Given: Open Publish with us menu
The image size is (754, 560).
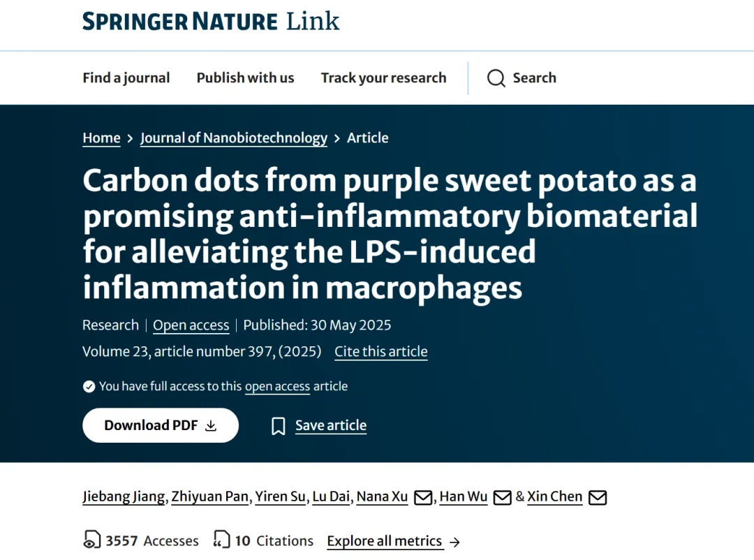Looking at the screenshot, I should pos(245,78).
